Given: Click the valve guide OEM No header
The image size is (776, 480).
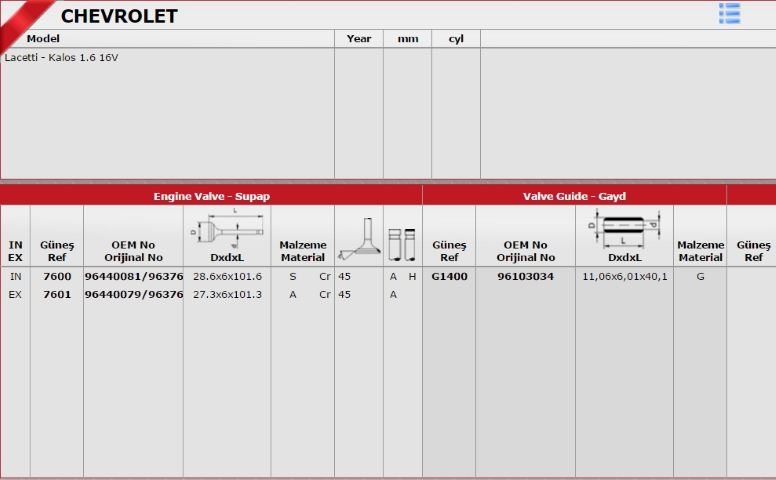Looking at the screenshot, I should tap(526, 251).
